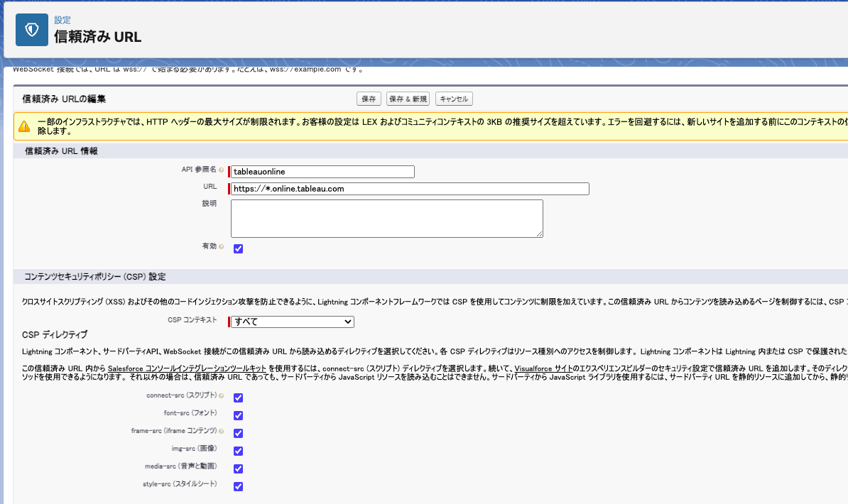This screenshot has height=504, width=848.
Task: Toggle the frame-src (iframe コンテンツ) checkbox
Action: pos(238,433)
